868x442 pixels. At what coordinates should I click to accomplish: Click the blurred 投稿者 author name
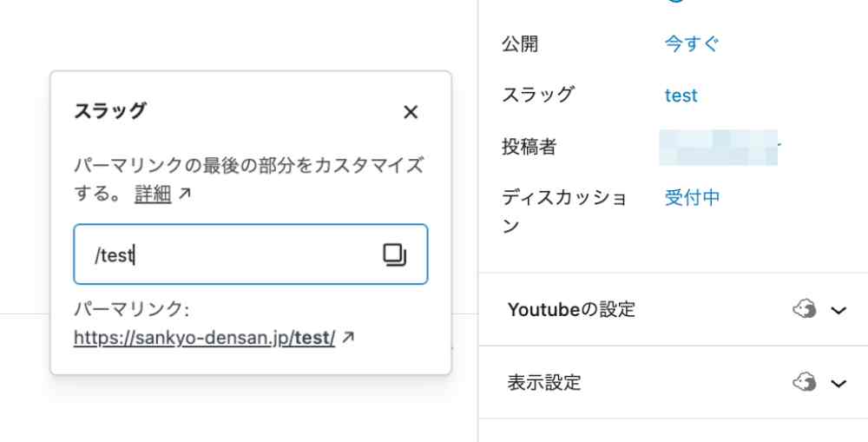pyautogui.click(x=718, y=148)
